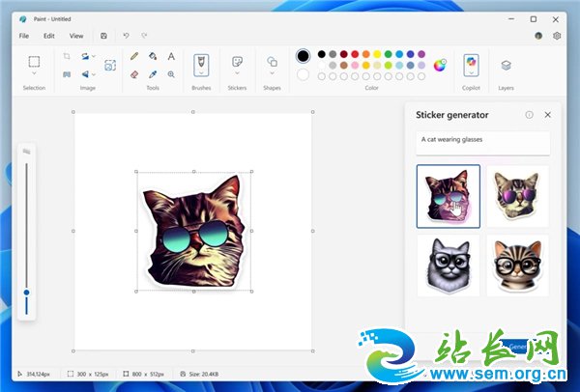
Task: Select the Pencil tool
Action: [134, 56]
